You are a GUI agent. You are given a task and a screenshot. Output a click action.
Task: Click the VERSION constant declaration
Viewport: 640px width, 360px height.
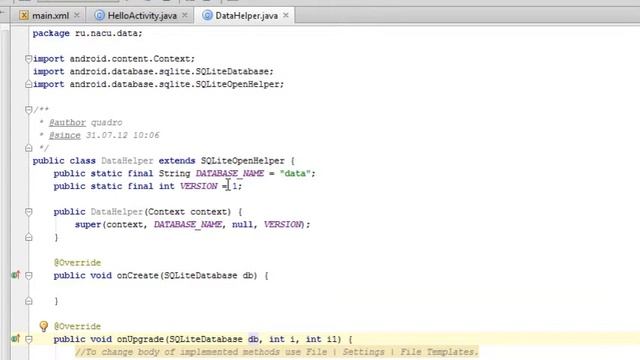(x=198, y=186)
